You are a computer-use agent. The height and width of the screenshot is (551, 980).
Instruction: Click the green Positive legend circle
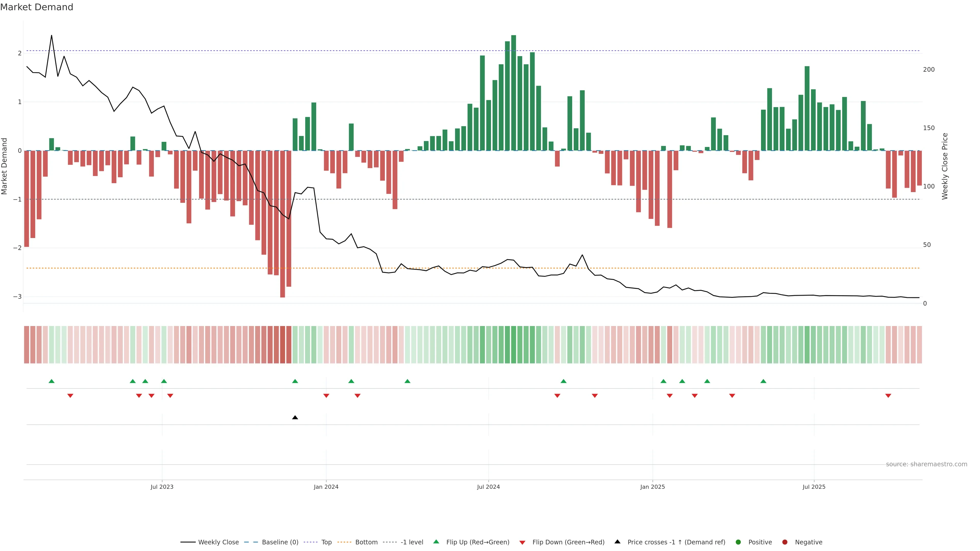pyautogui.click(x=738, y=542)
